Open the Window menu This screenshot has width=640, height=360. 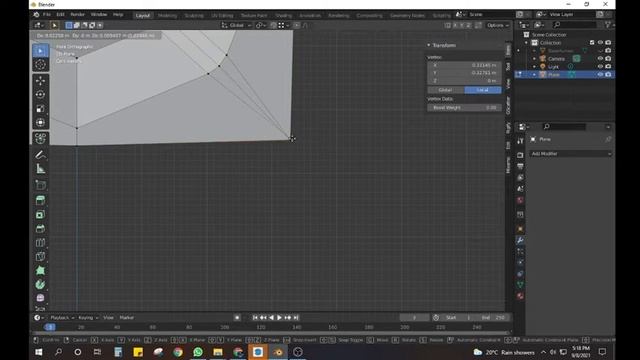tap(99, 15)
